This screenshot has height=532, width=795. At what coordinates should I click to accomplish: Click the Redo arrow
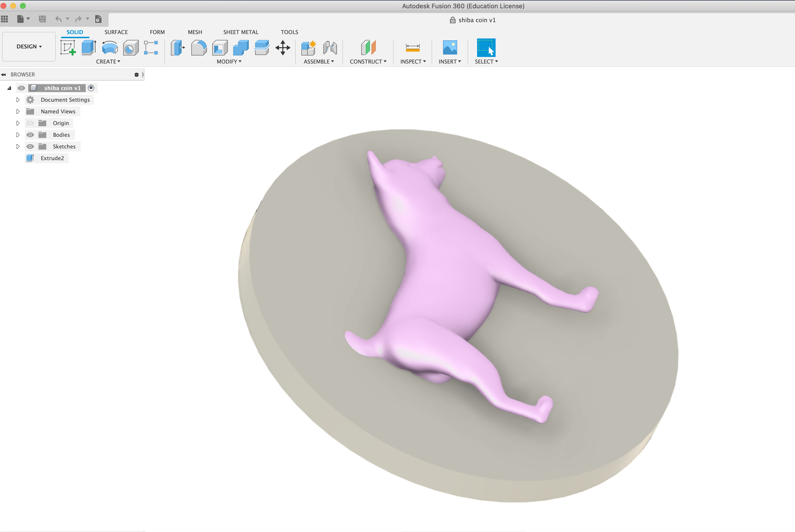78,19
